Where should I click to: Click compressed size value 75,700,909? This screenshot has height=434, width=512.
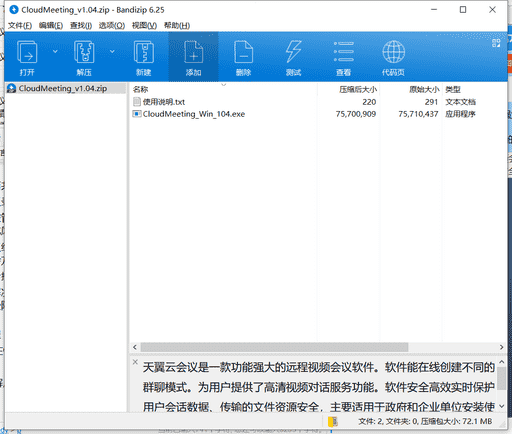tap(356, 114)
